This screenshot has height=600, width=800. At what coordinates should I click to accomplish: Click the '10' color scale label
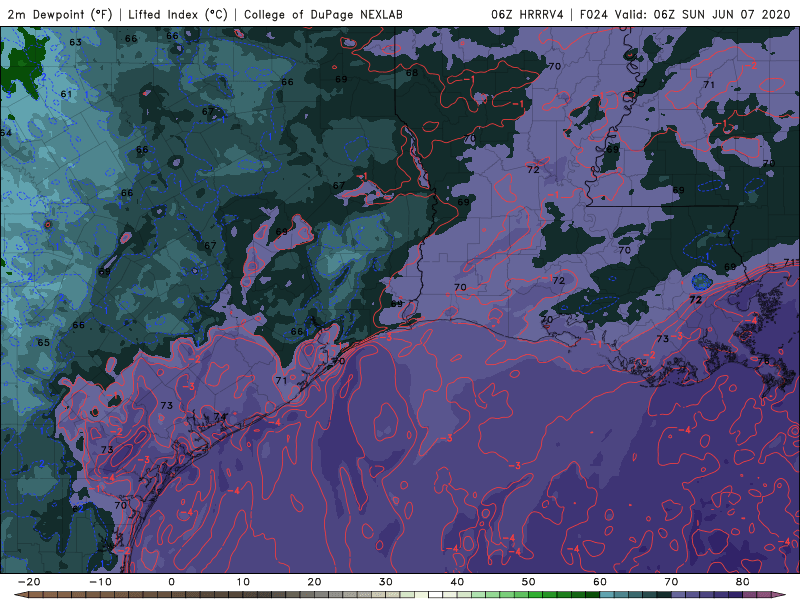(243, 582)
